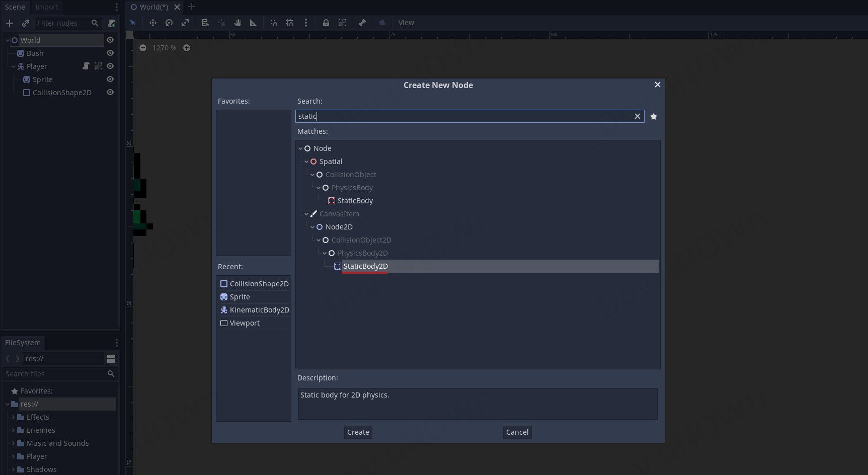Collapse the Node2D branch in matches
868x475 pixels.
click(x=312, y=227)
